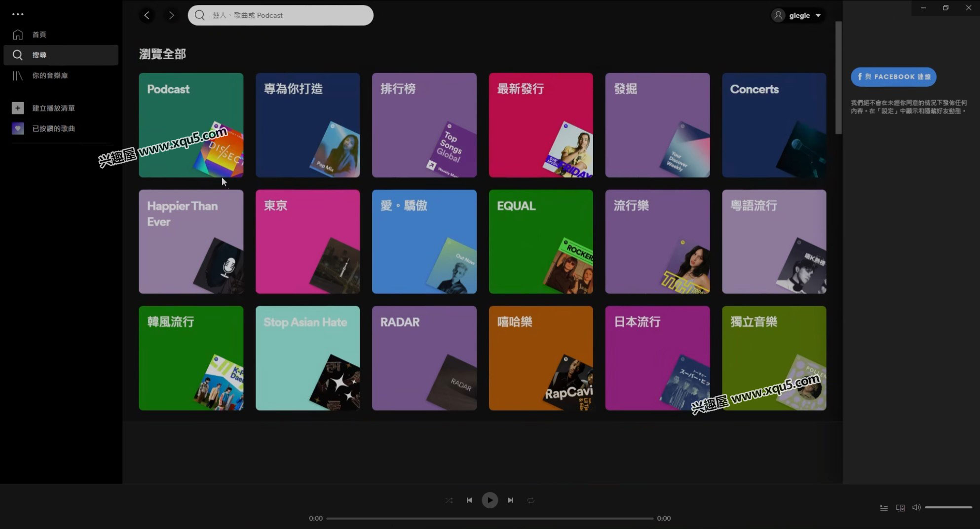980x529 pixels.
Task: Adjust the volume slider
Action: point(948,507)
